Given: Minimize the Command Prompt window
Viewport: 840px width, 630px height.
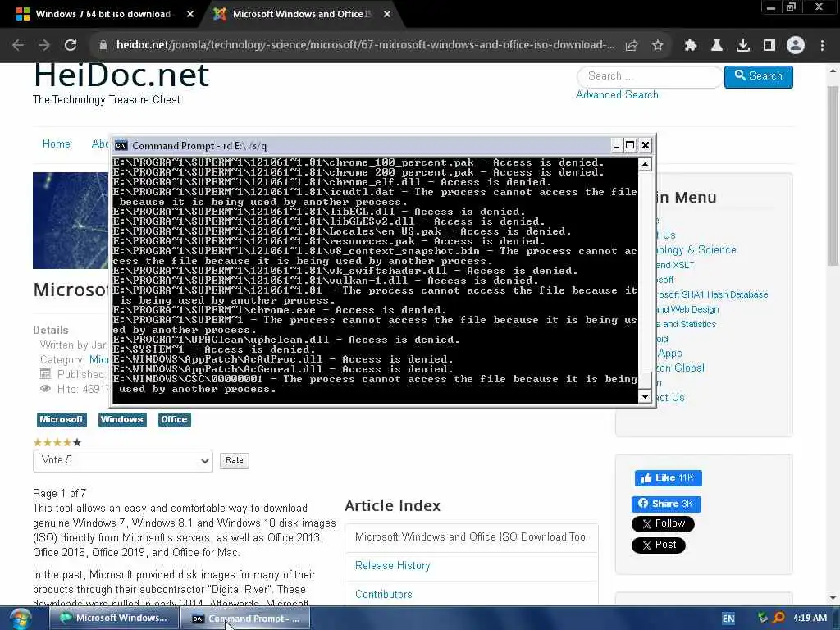Looking at the screenshot, I should pos(617,145).
